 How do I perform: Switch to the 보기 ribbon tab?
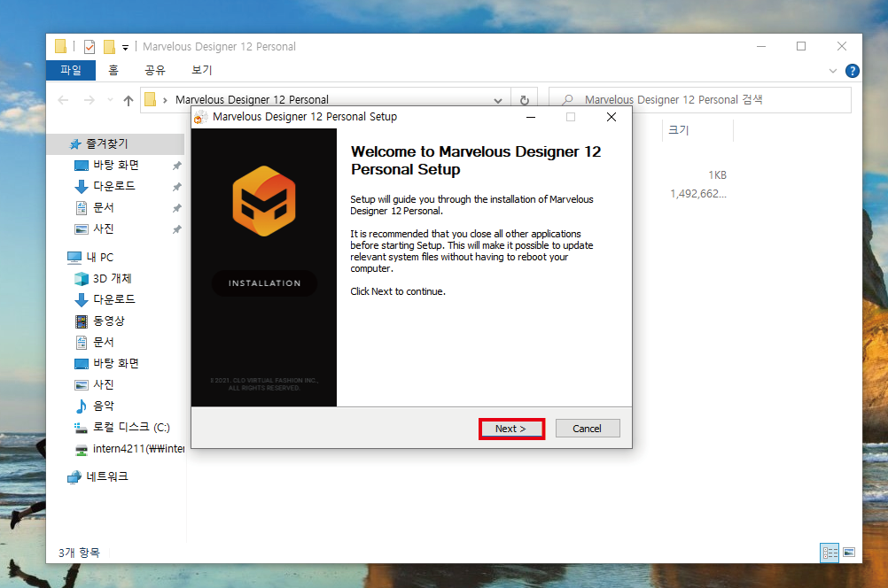point(201,70)
